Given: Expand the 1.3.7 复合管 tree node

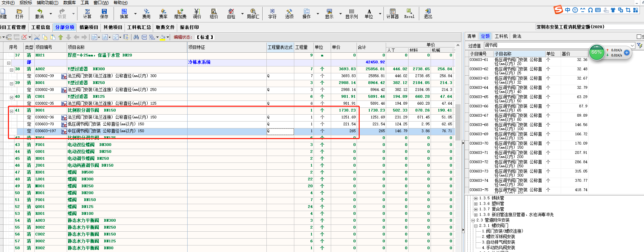Looking at the screenshot, I should tap(476, 209).
